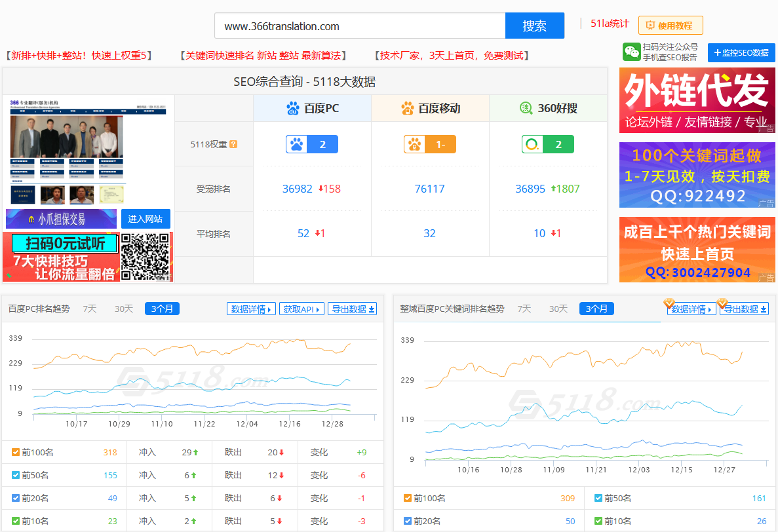Open the 51la统计 link
Image resolution: width=778 pixels, height=532 pixels.
pyautogui.click(x=610, y=24)
